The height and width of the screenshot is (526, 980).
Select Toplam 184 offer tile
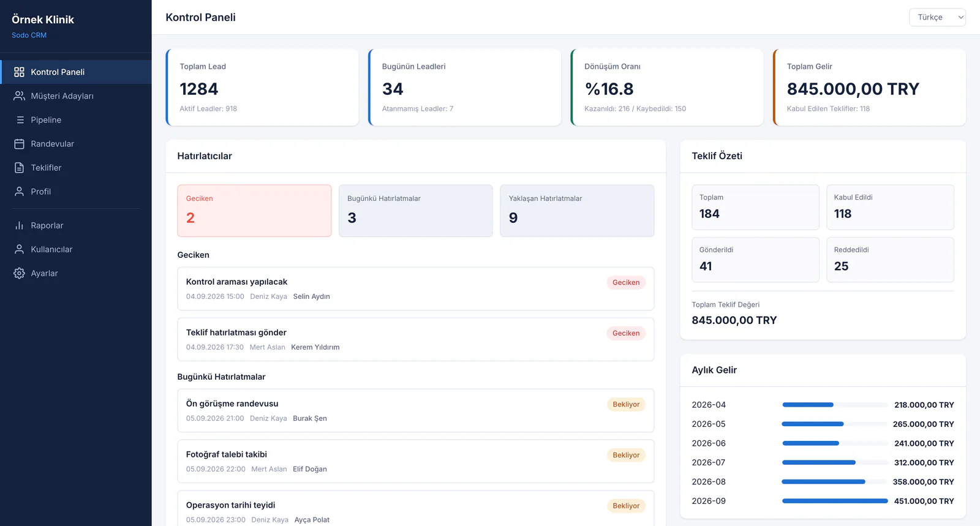coord(755,207)
